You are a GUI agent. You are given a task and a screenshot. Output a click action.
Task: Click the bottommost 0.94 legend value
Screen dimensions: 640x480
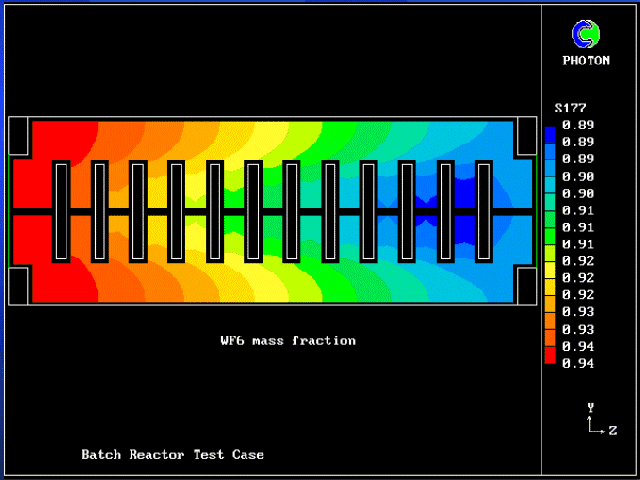pos(578,363)
